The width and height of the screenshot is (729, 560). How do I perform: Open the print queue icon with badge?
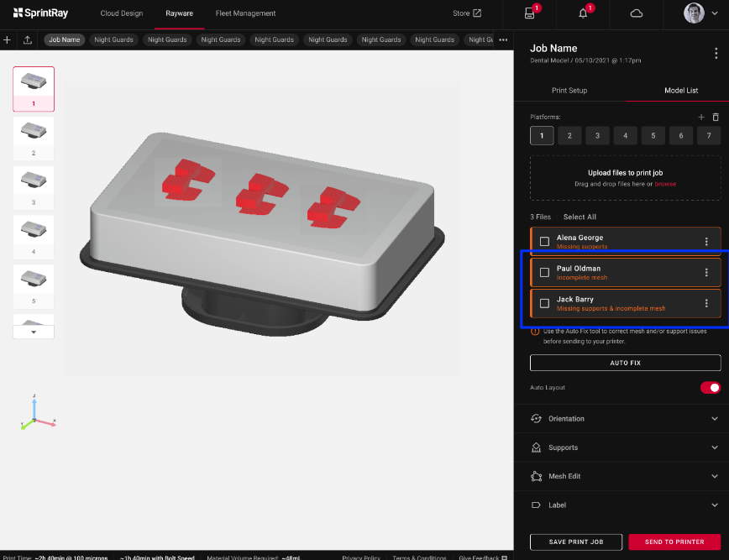529,13
